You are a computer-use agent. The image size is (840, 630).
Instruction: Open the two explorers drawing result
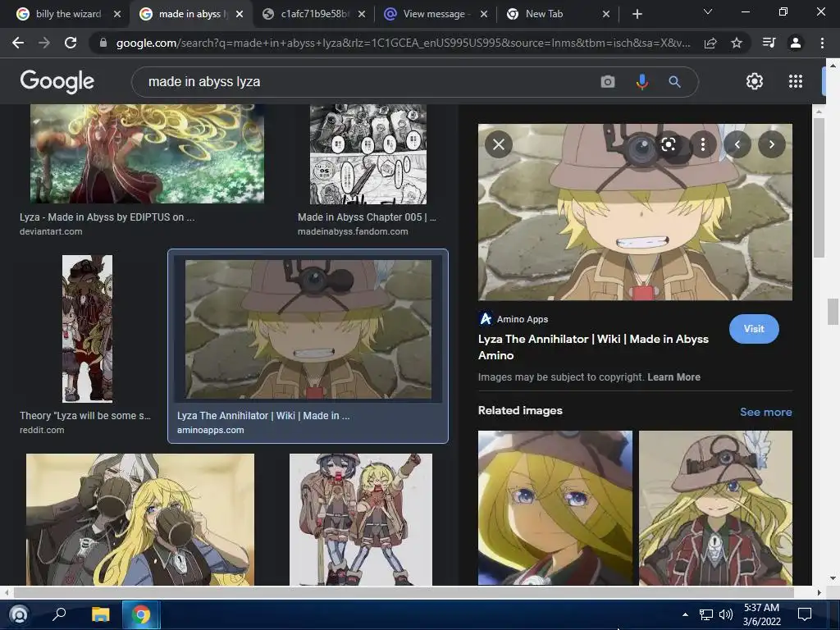point(361,519)
